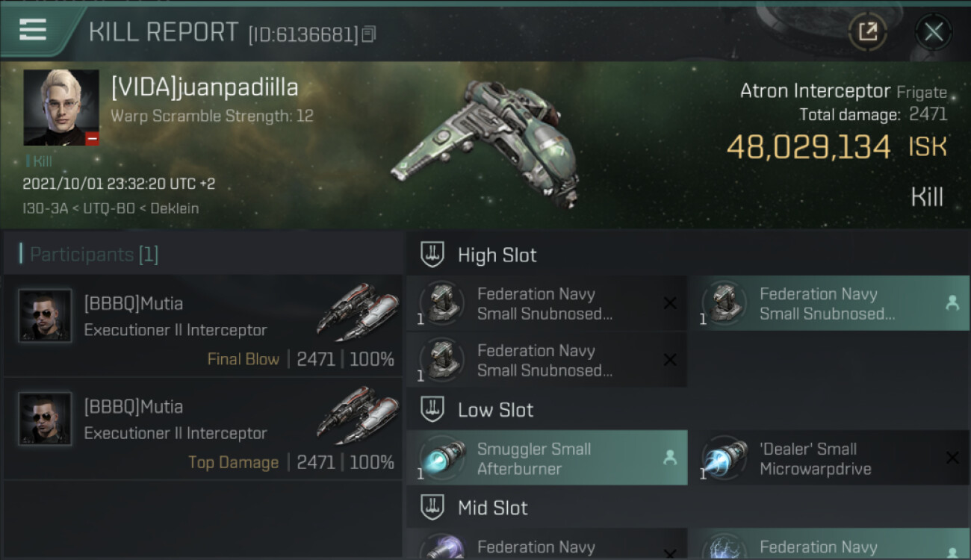Viewport: 971px width, 560px height.
Task: Click the Deklein region link
Action: [175, 208]
